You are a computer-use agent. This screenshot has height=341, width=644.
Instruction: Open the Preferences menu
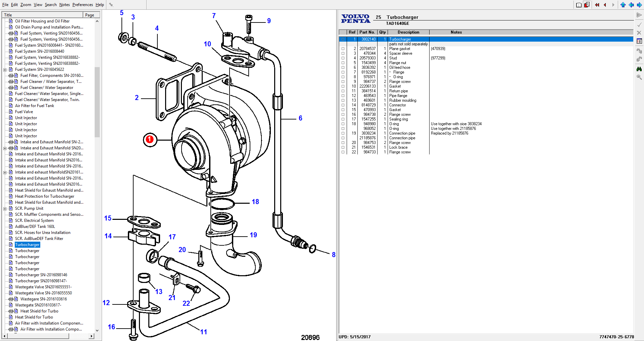(x=82, y=4)
